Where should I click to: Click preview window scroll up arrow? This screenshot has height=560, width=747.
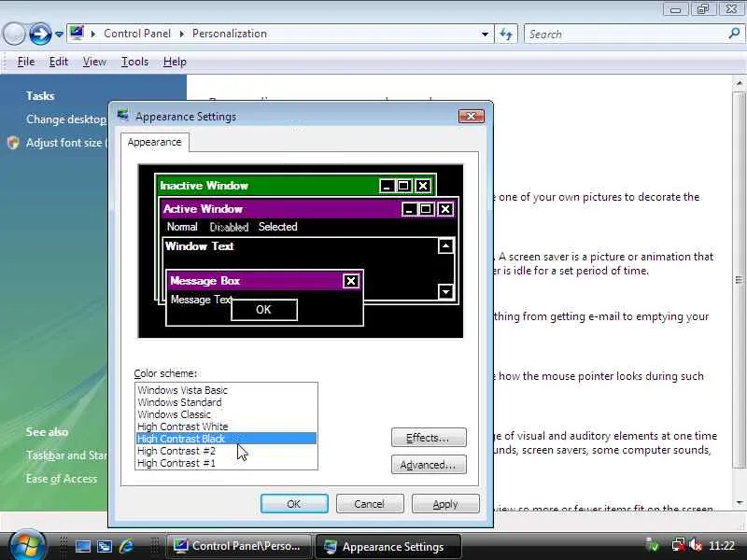pyautogui.click(x=445, y=246)
